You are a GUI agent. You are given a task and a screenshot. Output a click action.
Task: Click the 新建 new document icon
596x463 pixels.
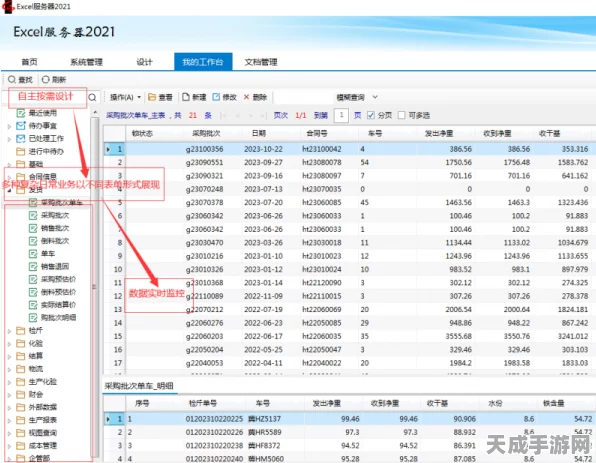coord(186,97)
